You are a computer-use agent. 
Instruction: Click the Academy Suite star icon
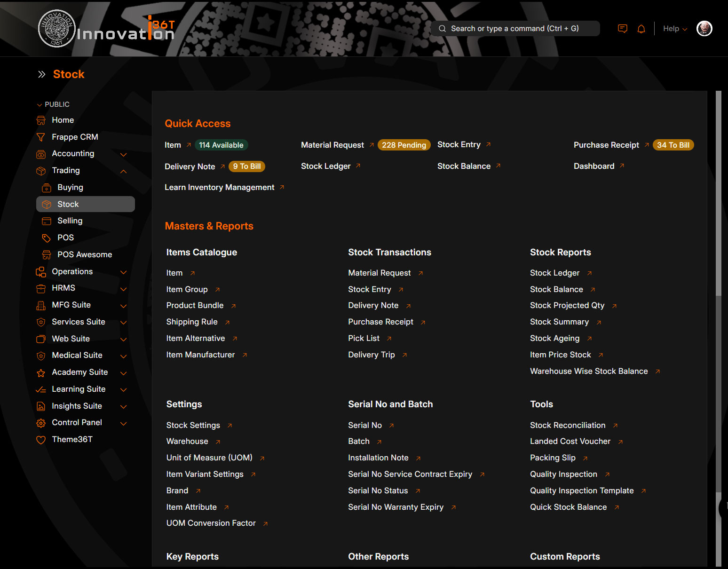(x=41, y=372)
